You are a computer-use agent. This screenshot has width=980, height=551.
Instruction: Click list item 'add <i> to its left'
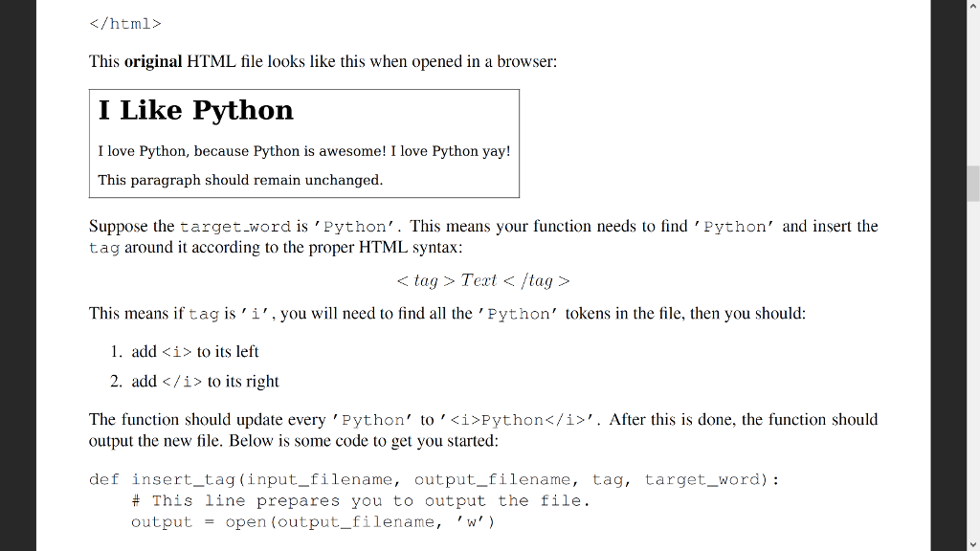pos(195,352)
